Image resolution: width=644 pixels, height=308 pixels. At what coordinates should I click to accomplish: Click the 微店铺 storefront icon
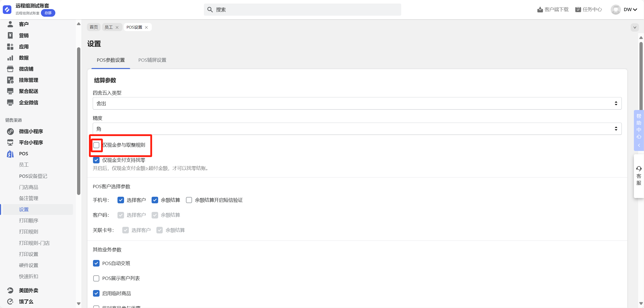click(x=10, y=69)
